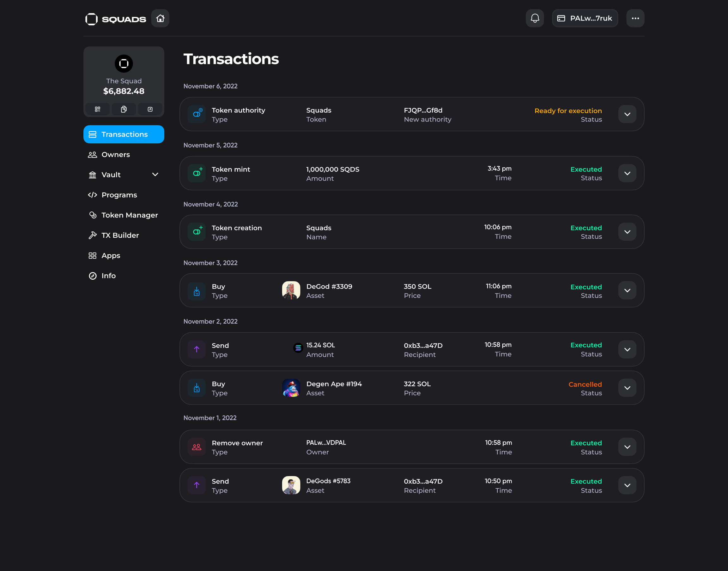728x571 pixels.
Task: Click the Remove owner transaction icon
Action: point(197,447)
